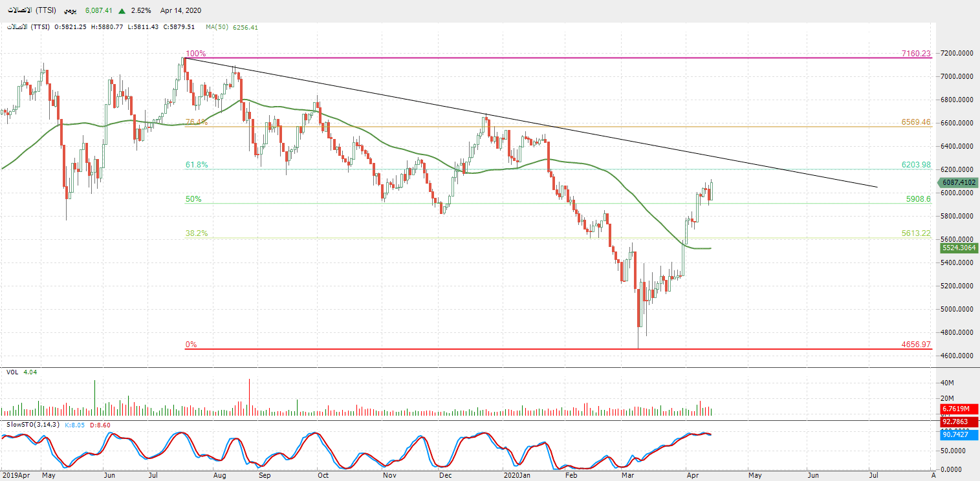Click the Fibonacci price 7160.23
The image size is (980, 481).
[x=916, y=54]
